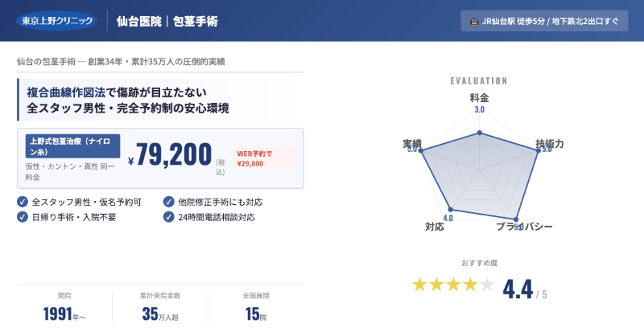Click the 1991年〜 開院 statistic
Viewport: 644px width, 336px height.
tap(64, 313)
